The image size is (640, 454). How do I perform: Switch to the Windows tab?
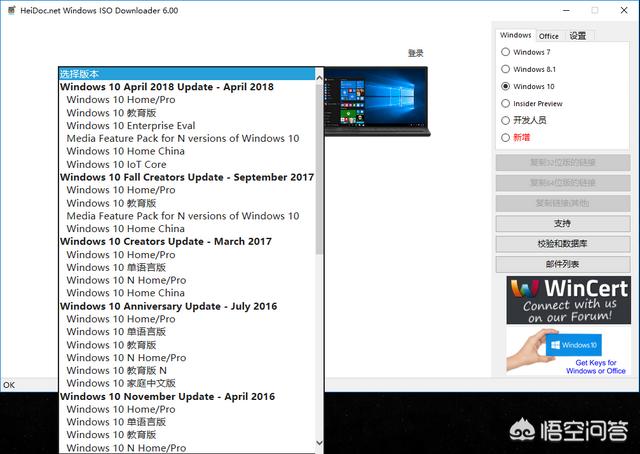pos(516,35)
